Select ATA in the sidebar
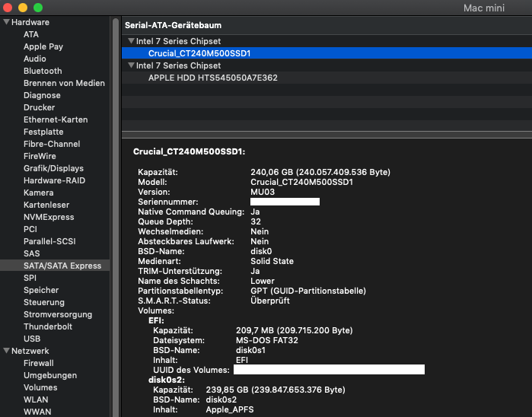 click(x=31, y=34)
